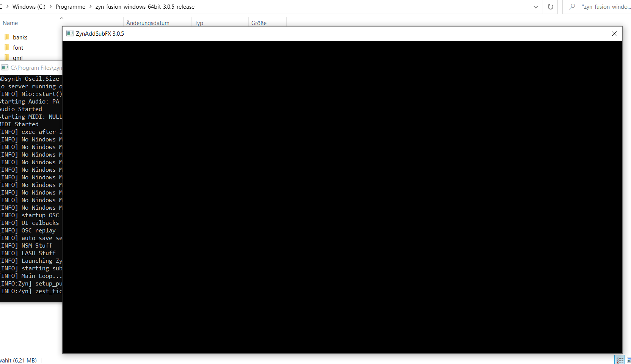631x364 pixels.
Task: Select zyn-fusion-windows-64bit-3.0.5-release breadcrumb
Action: tap(145, 7)
